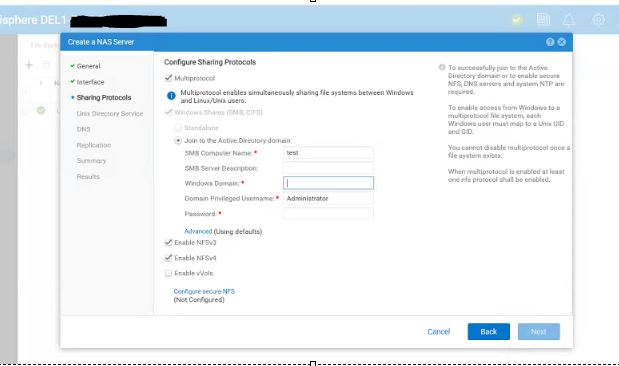Open the Advanced settings link
Image resolution: width=619 pixels, height=366 pixels.
click(x=198, y=231)
